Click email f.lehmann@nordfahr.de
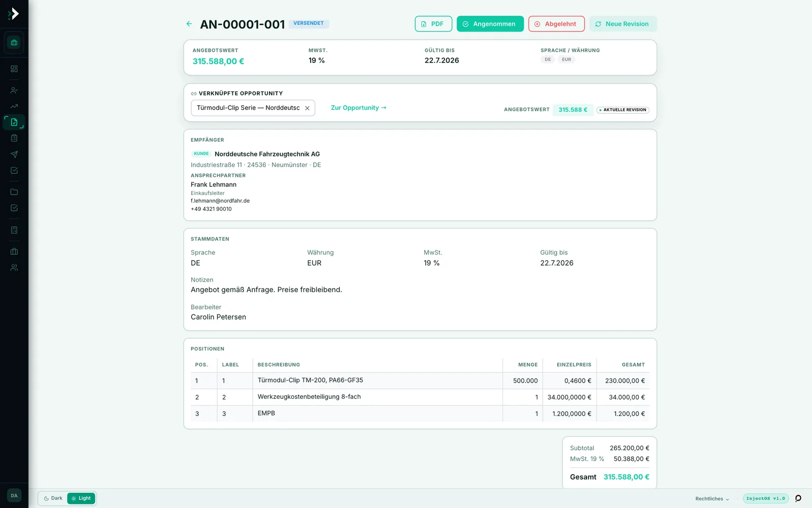Image resolution: width=812 pixels, height=508 pixels. pos(220,201)
